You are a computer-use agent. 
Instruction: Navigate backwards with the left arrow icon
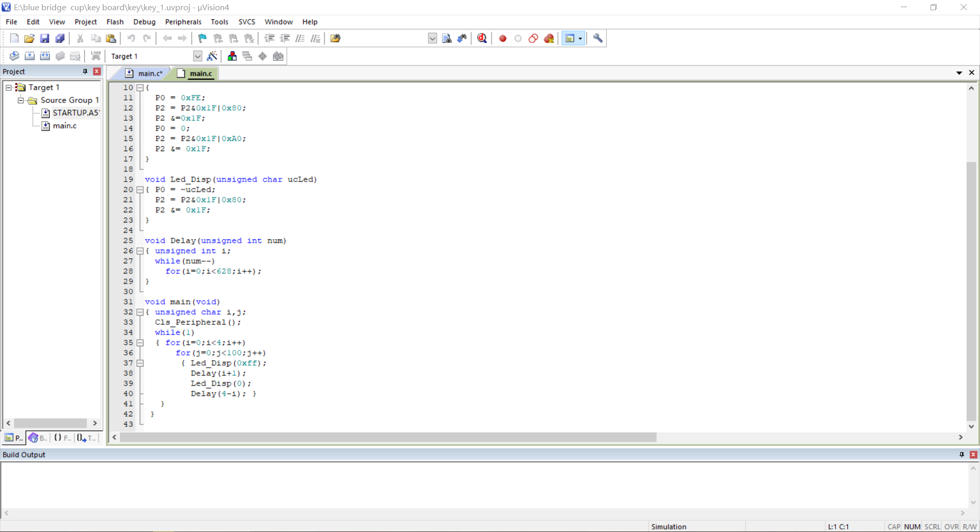(x=167, y=38)
